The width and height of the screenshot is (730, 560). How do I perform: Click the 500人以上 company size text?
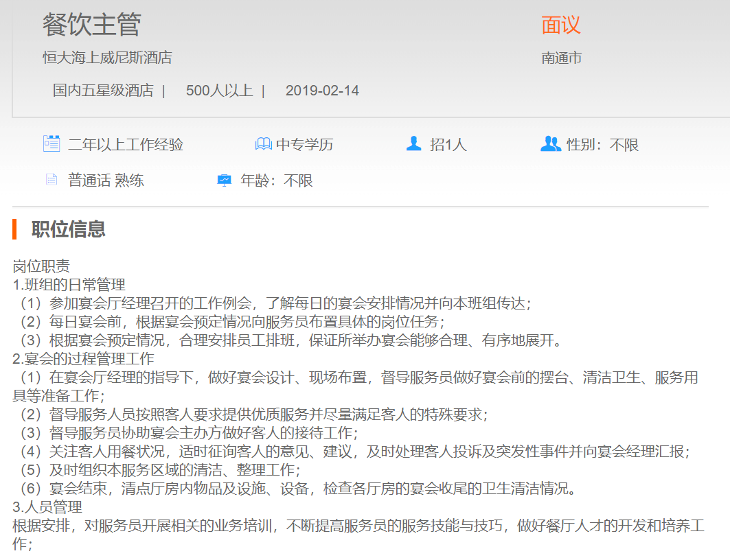[x=219, y=91]
